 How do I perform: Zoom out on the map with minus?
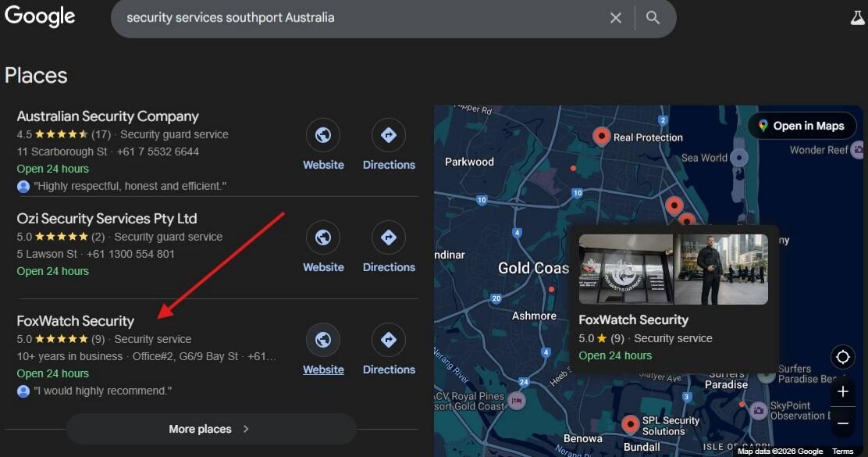pyautogui.click(x=842, y=423)
